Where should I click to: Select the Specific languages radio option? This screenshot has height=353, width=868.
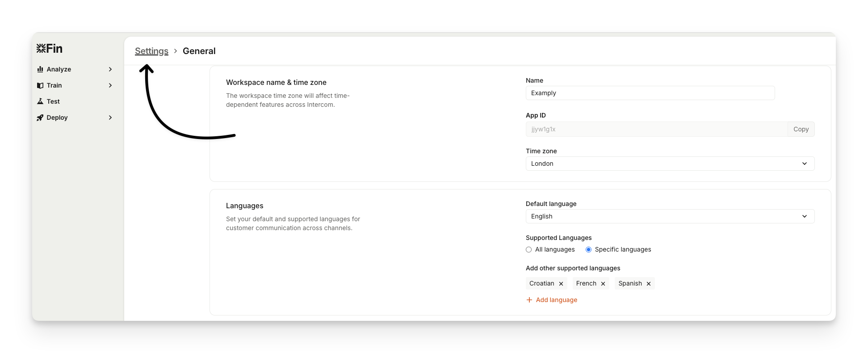(588, 250)
